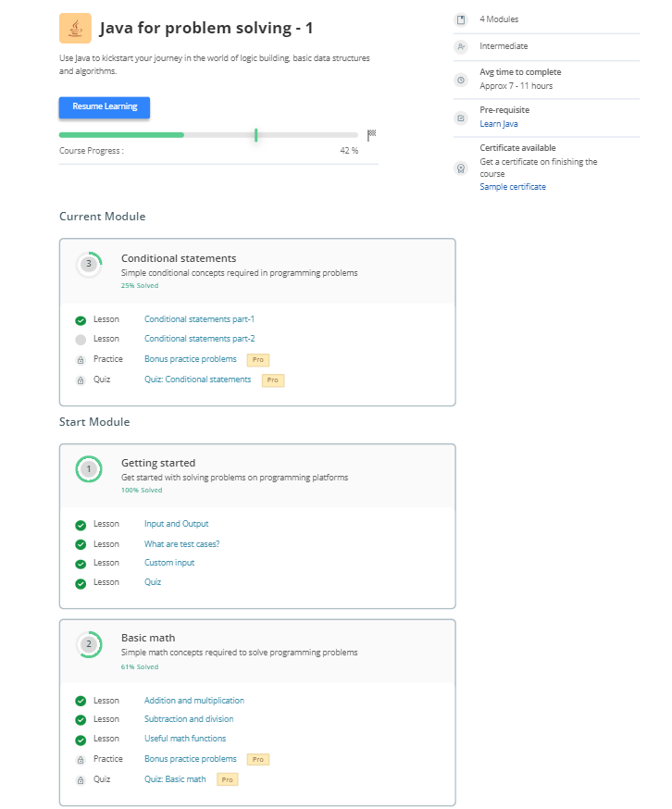Click lock icon beside Quiz: Basic math
This screenshot has width=672, height=809.
click(x=81, y=780)
